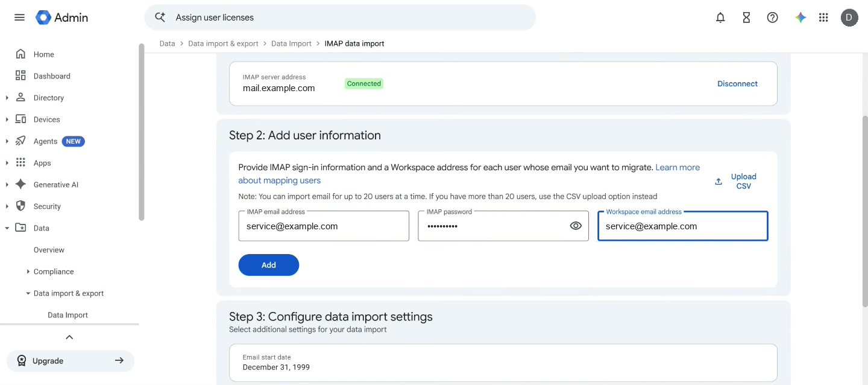Click the sidebar scrollbar
This screenshot has width=868, height=385.
tap(142, 132)
